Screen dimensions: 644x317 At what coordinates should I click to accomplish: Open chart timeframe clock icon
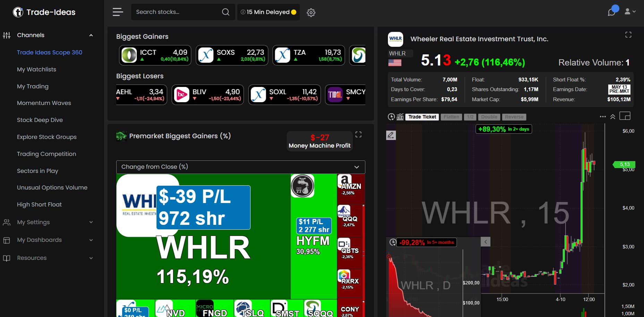point(391,117)
